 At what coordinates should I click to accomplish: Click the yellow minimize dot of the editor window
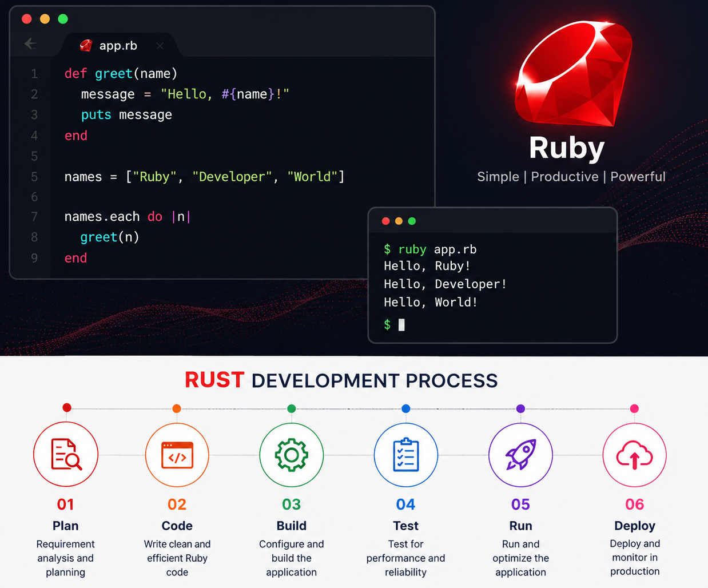point(45,19)
